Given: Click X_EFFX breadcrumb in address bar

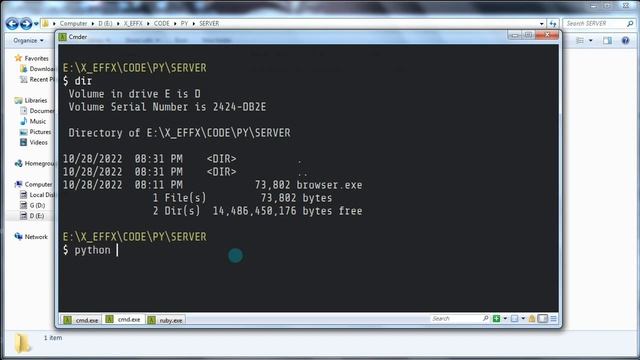Looking at the screenshot, I should pyautogui.click(x=133, y=24).
